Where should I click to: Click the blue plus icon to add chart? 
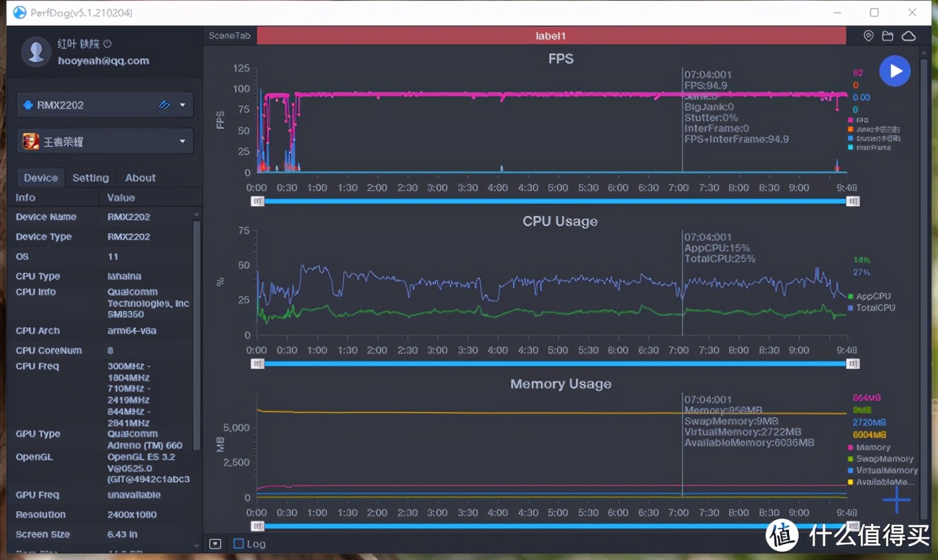(896, 499)
